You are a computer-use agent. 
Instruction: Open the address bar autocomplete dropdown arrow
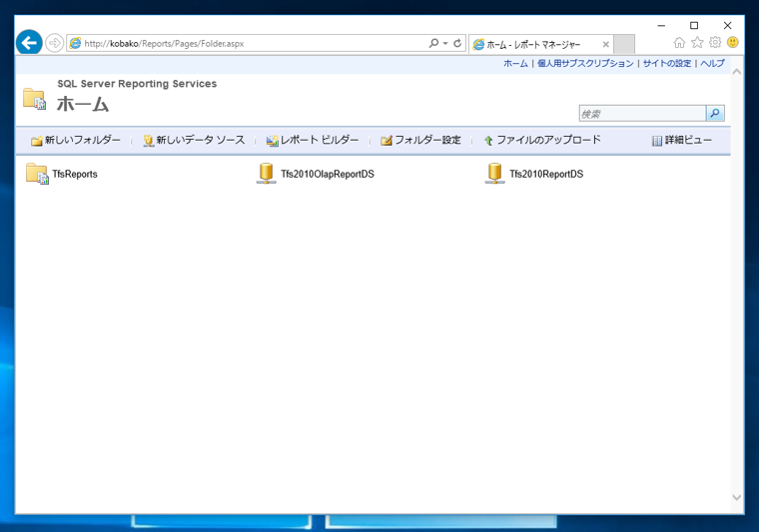[445, 44]
